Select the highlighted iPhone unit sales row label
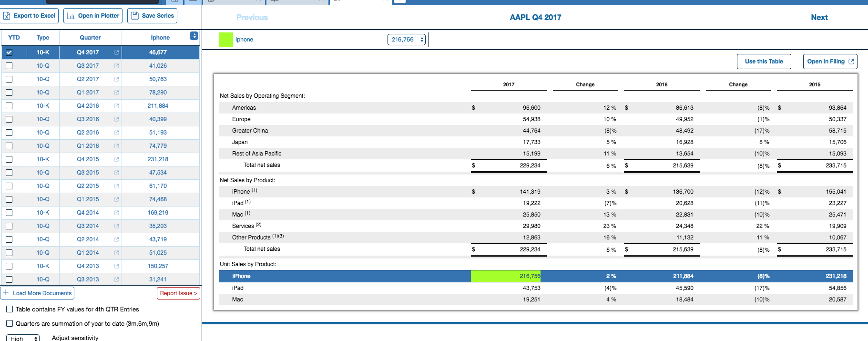868x341 pixels. tap(241, 276)
